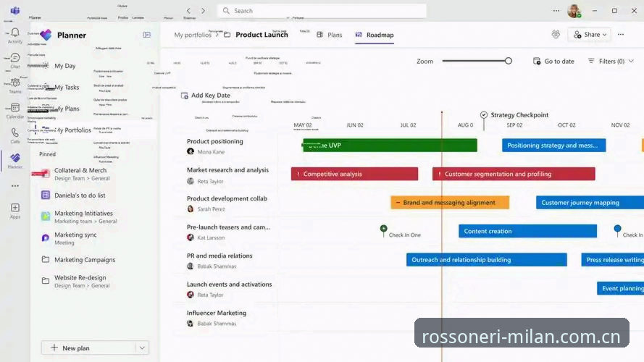The height and width of the screenshot is (362, 644).
Task: Go back with the left arrow
Action: (x=188, y=11)
